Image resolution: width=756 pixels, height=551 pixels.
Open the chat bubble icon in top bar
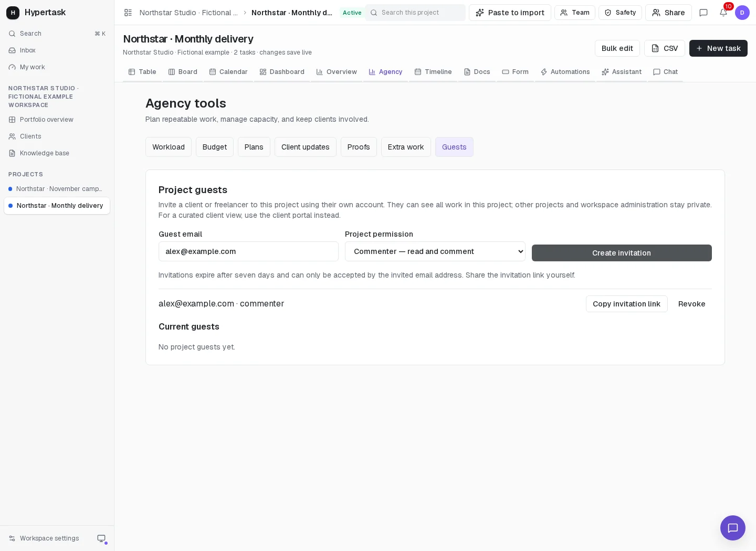pyautogui.click(x=703, y=13)
